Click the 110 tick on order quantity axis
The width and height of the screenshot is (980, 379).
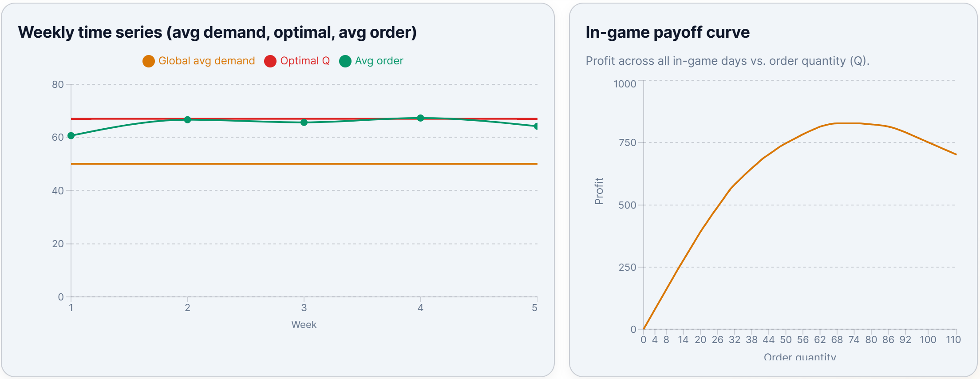pyautogui.click(x=953, y=340)
